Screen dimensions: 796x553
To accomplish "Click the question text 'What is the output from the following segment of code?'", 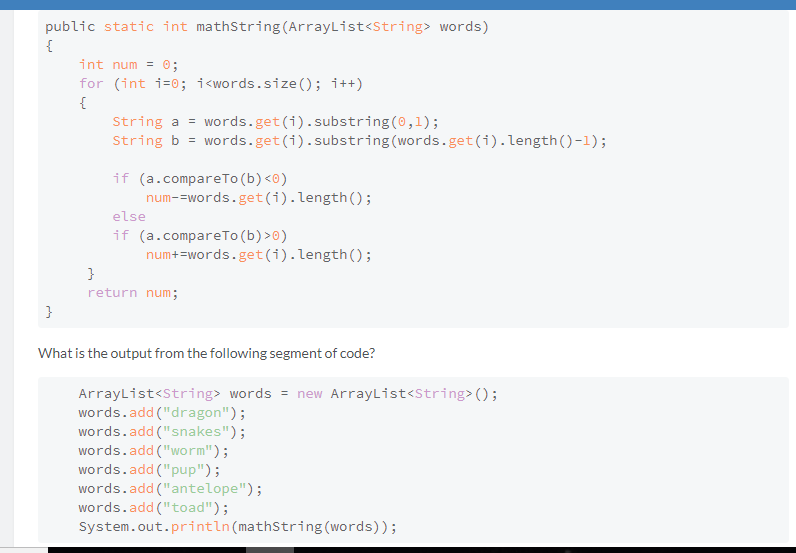I will click(x=207, y=353).
